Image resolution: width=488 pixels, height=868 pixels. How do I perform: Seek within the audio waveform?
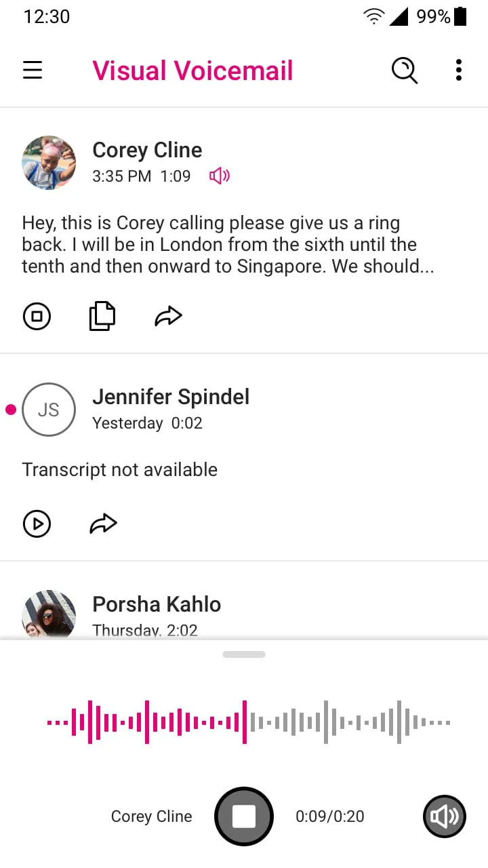coord(248,722)
